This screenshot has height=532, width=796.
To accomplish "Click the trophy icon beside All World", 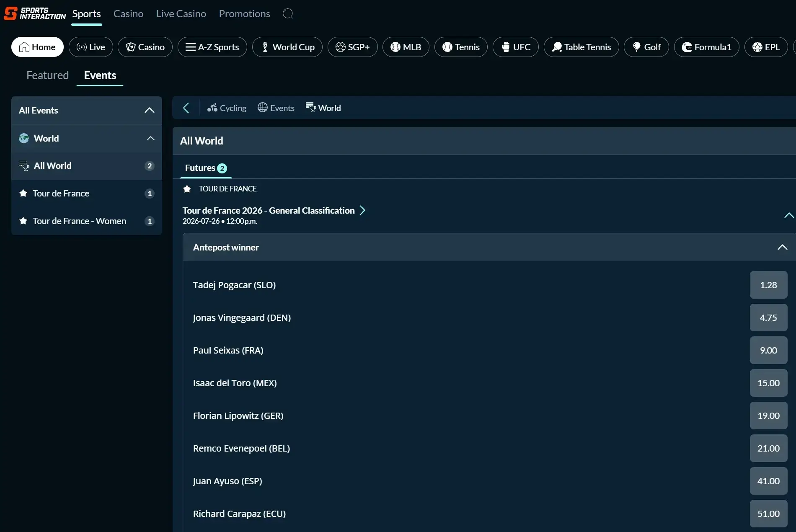I will [x=24, y=166].
